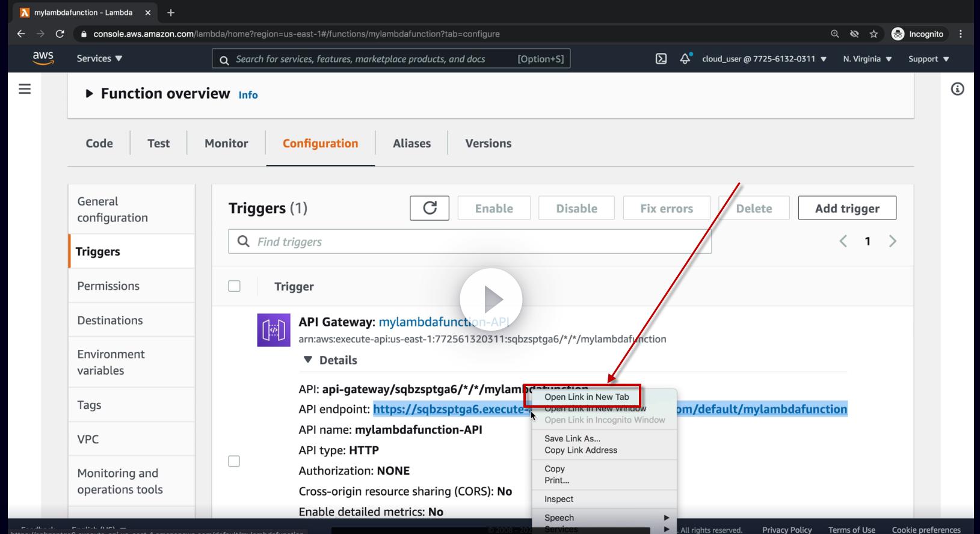Switch to the Monitor tab
The height and width of the screenshot is (534, 980).
[x=226, y=143]
